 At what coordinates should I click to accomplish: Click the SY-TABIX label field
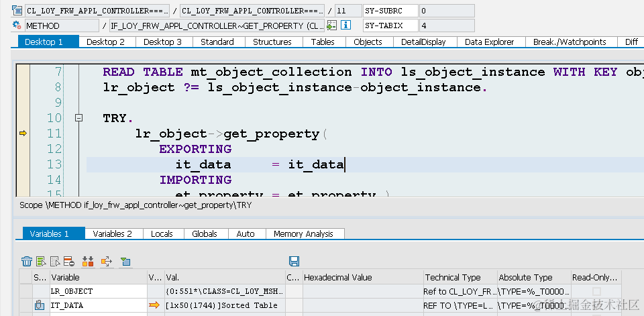point(390,25)
